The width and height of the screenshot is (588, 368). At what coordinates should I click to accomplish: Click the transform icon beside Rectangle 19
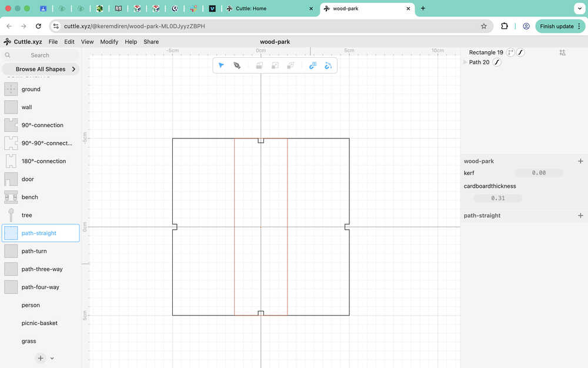[x=510, y=52]
